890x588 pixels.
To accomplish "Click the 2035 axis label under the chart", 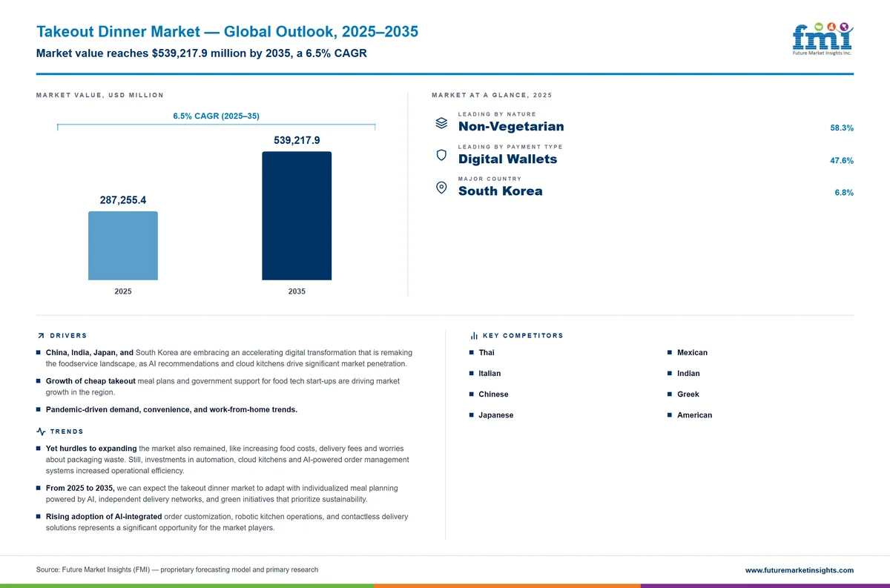I will pos(297,291).
